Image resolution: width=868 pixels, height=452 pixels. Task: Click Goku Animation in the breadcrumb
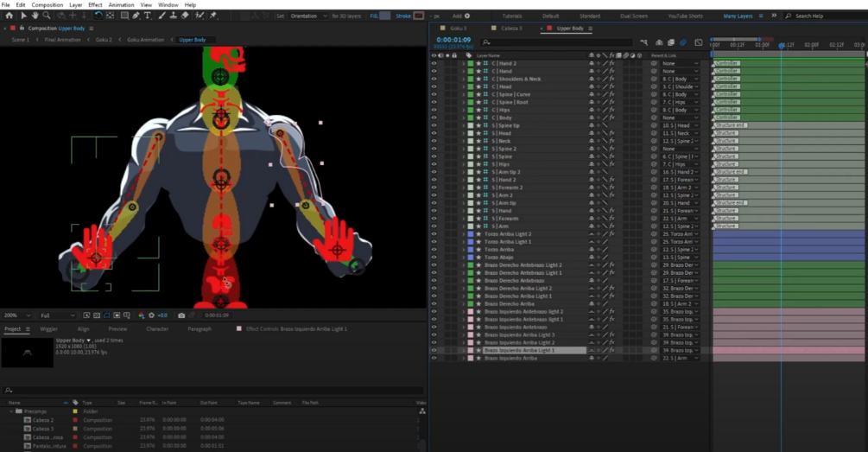click(146, 40)
